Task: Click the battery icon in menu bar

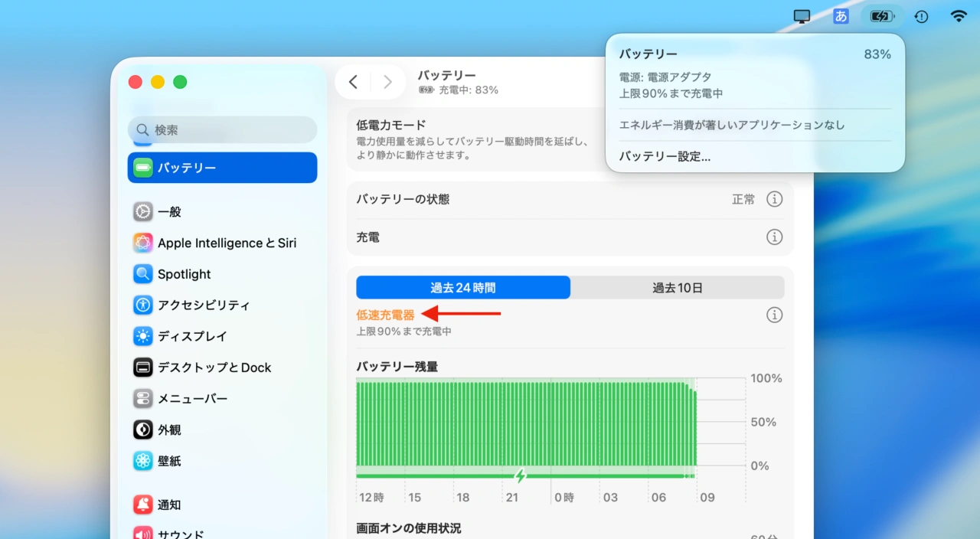Action: tap(882, 16)
